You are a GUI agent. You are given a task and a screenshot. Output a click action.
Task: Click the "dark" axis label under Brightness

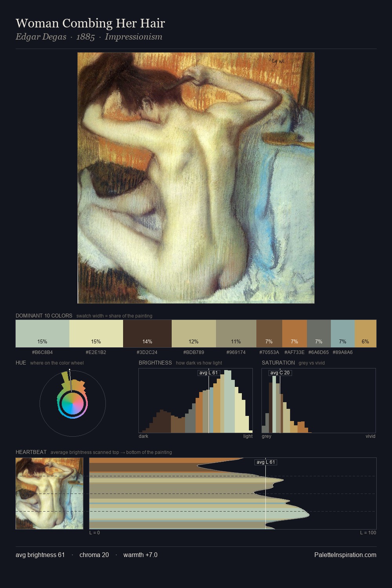(x=143, y=436)
